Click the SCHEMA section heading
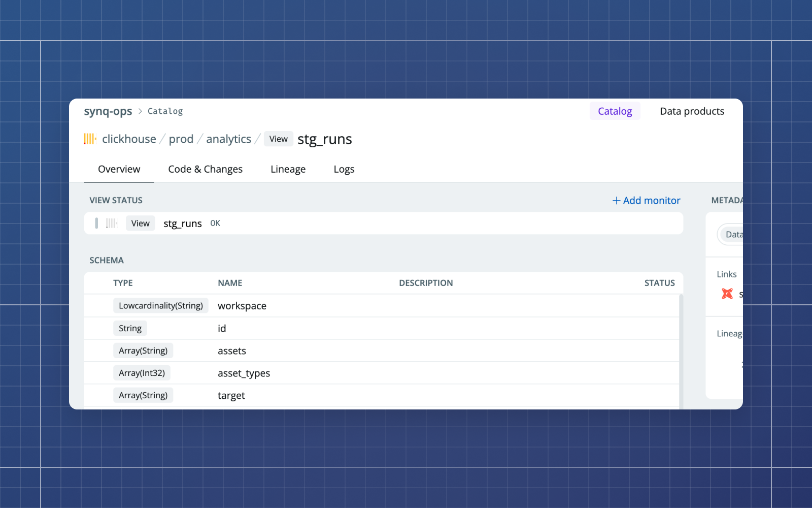 pos(107,260)
